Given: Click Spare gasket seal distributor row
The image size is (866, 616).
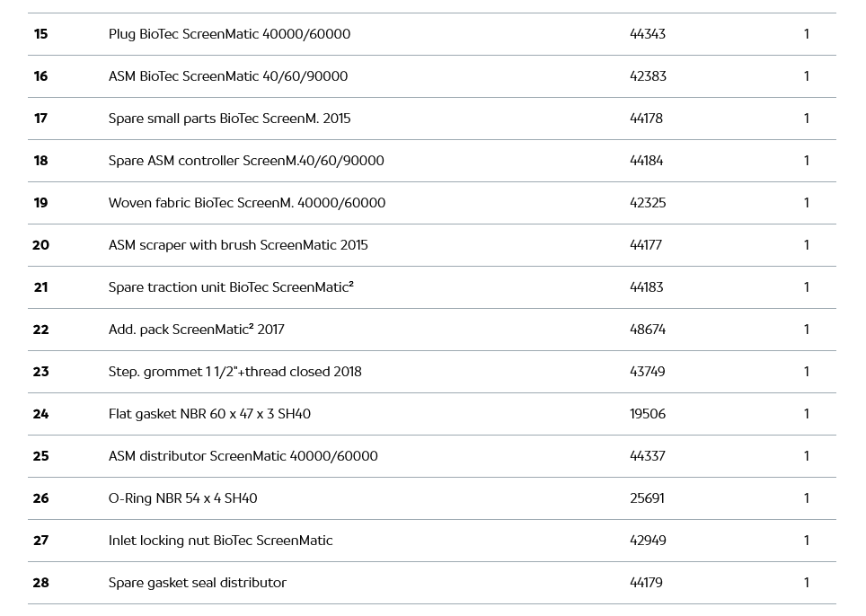Looking at the screenshot, I should coord(197,583).
